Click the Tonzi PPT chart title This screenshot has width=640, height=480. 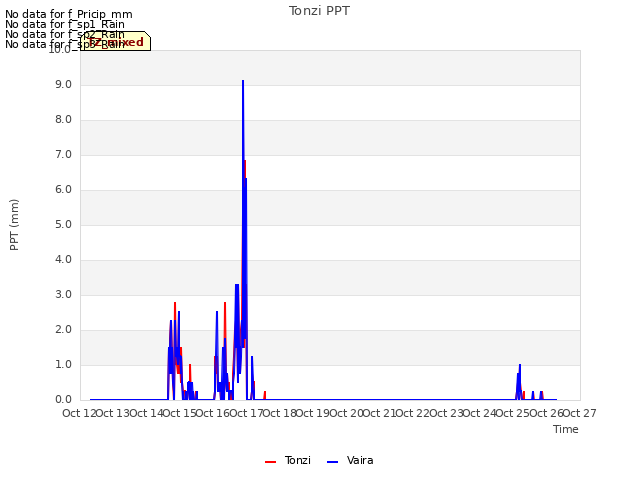click(319, 11)
